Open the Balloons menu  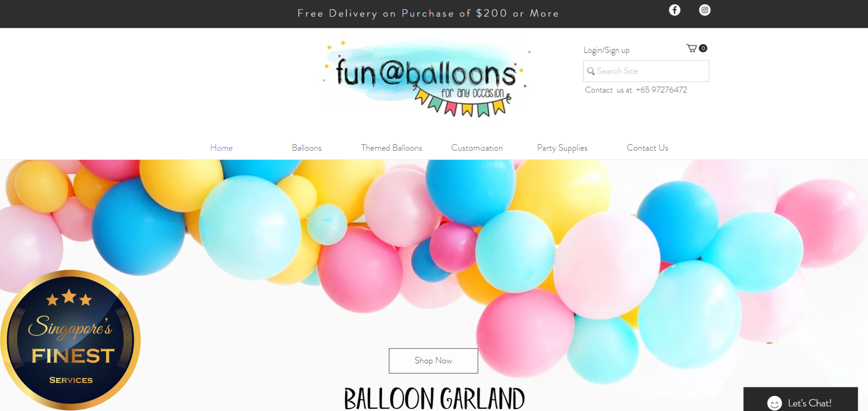click(x=307, y=148)
